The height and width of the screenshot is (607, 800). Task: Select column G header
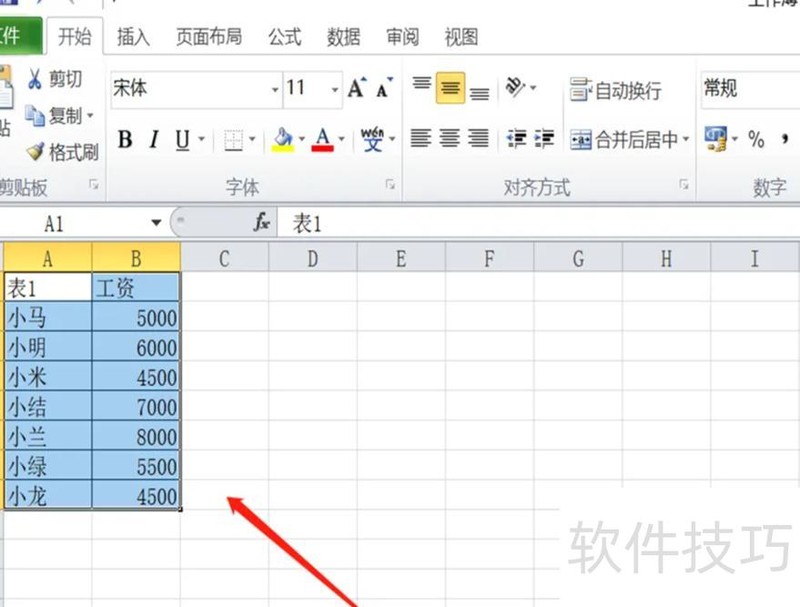tap(578, 259)
